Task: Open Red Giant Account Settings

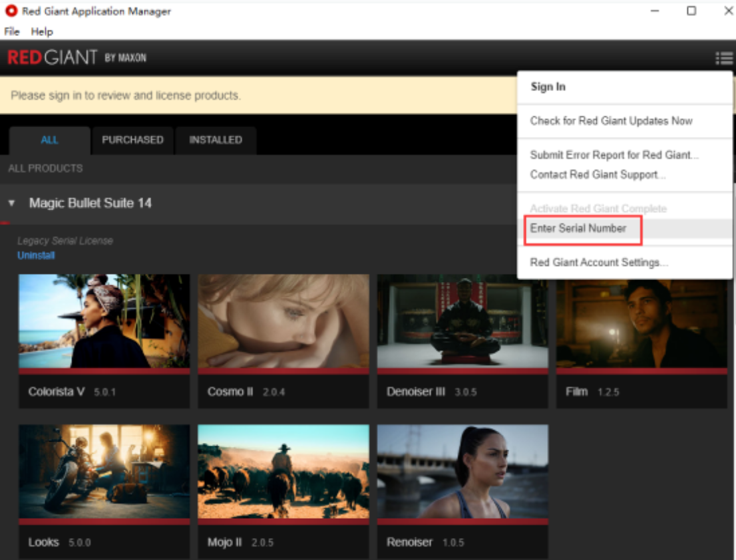Action: pyautogui.click(x=599, y=263)
